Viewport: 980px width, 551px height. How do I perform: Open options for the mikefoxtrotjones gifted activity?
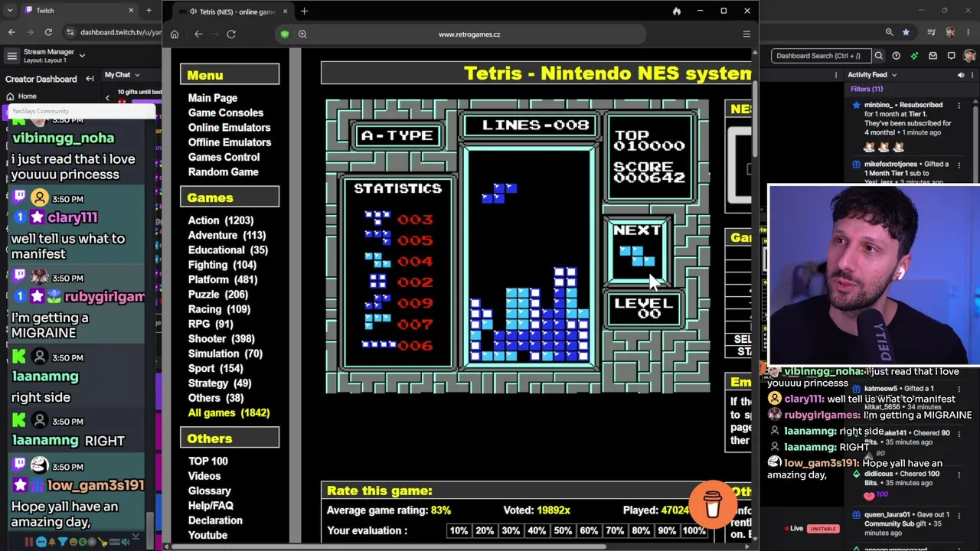pos(959,164)
